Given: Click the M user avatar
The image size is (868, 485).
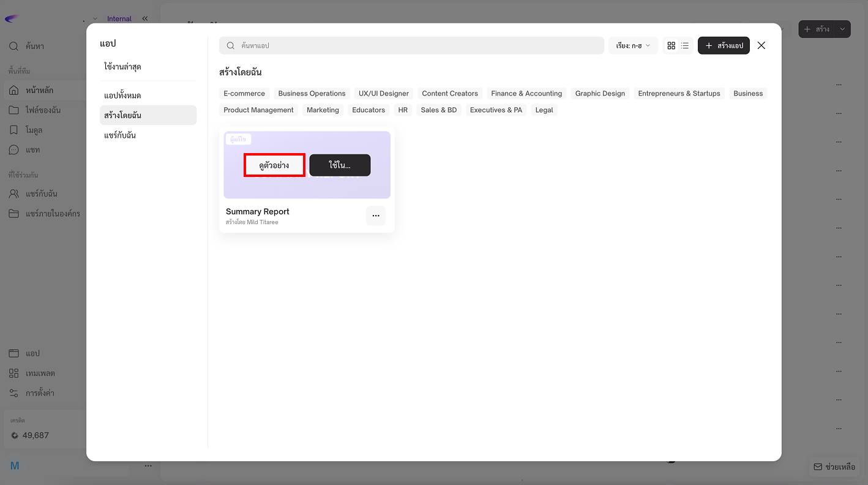Looking at the screenshot, I should click(x=15, y=466).
